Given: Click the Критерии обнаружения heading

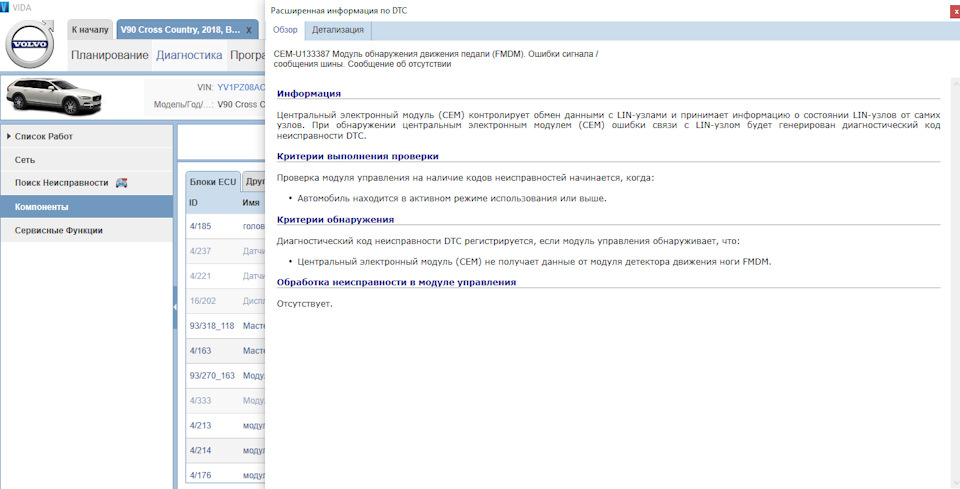Looking at the screenshot, I should coord(336,219).
